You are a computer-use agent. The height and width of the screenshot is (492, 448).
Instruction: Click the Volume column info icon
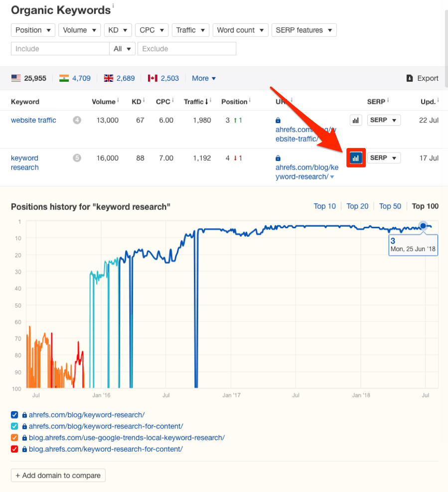[118, 100]
